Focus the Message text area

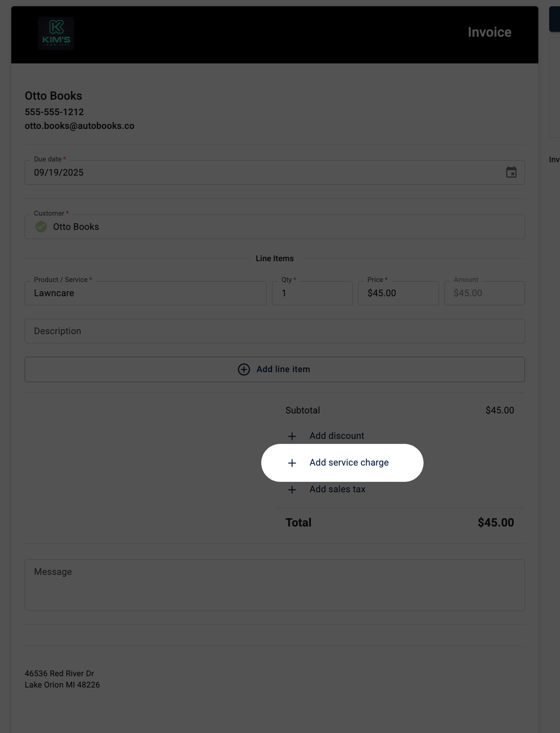pyautogui.click(x=274, y=585)
